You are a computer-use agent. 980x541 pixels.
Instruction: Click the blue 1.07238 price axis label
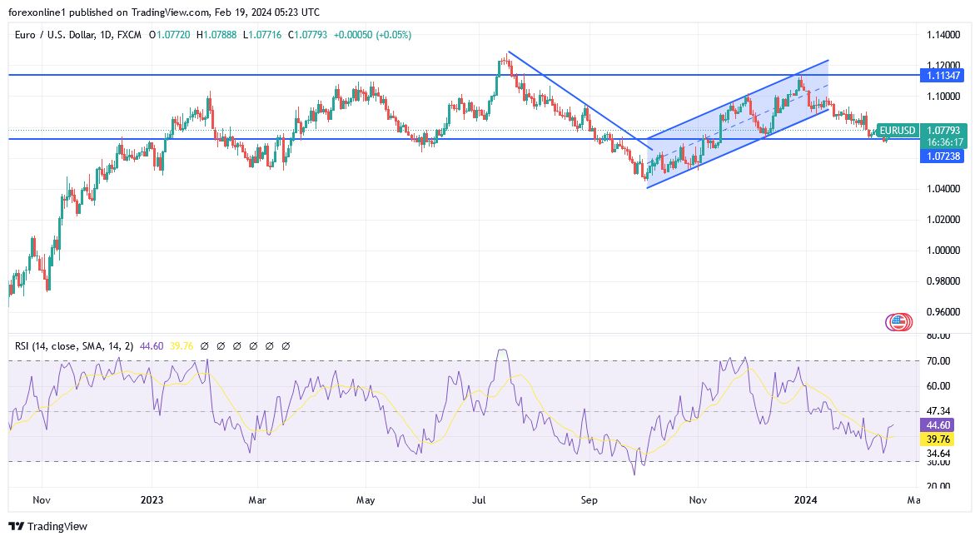(943, 156)
